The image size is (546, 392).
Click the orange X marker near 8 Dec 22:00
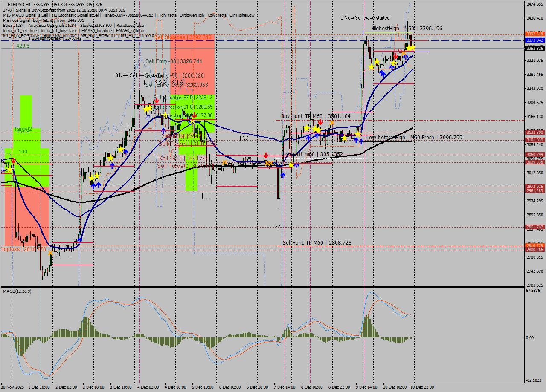pos(332,123)
